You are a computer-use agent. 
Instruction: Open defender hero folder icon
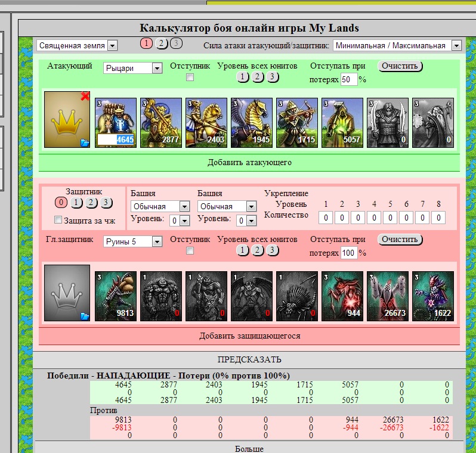[85, 317]
